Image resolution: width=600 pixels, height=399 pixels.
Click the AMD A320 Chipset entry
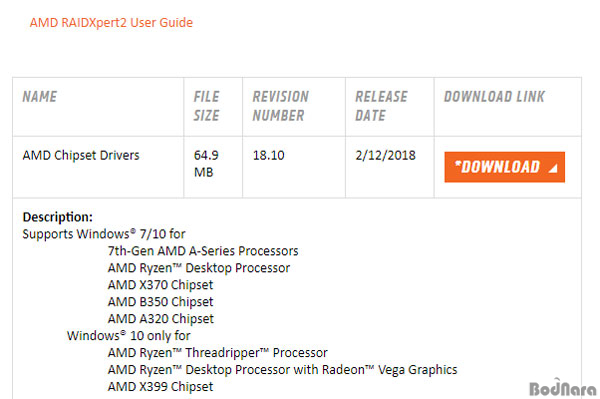click(x=161, y=319)
